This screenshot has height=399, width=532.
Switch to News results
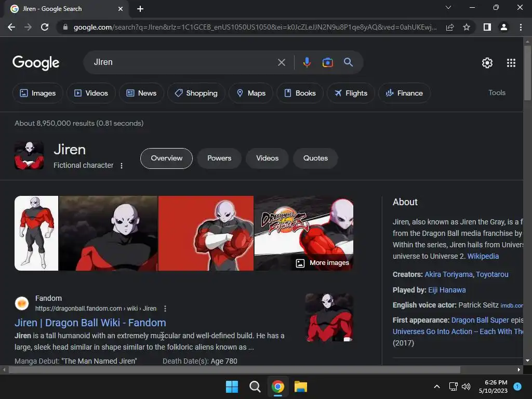coord(141,93)
